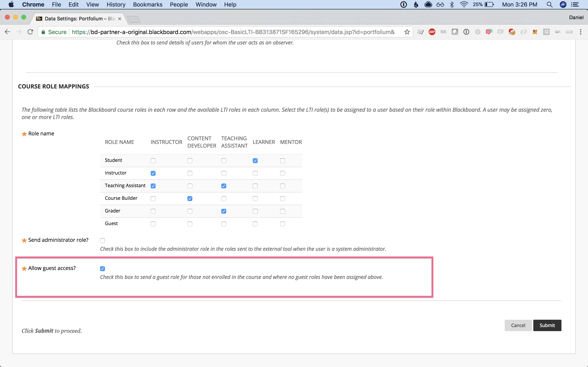This screenshot has height=367, width=588.
Task: Click the 1Password extension icon
Action: tap(466, 32)
